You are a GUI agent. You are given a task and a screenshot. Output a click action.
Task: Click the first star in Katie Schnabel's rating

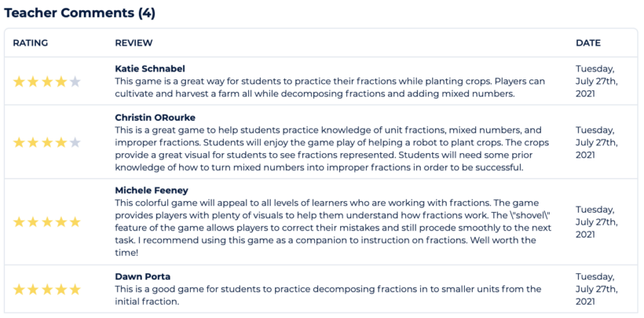pyautogui.click(x=19, y=81)
